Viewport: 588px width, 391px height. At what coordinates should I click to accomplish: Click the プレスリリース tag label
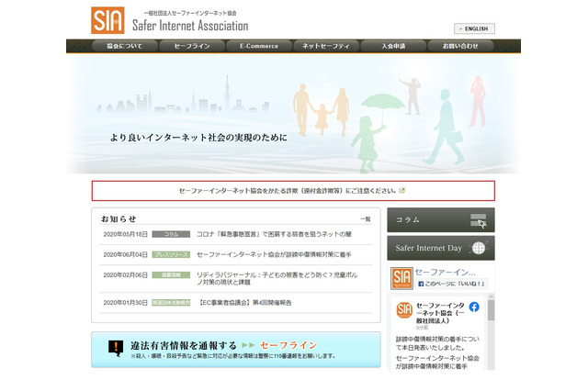coord(171,254)
